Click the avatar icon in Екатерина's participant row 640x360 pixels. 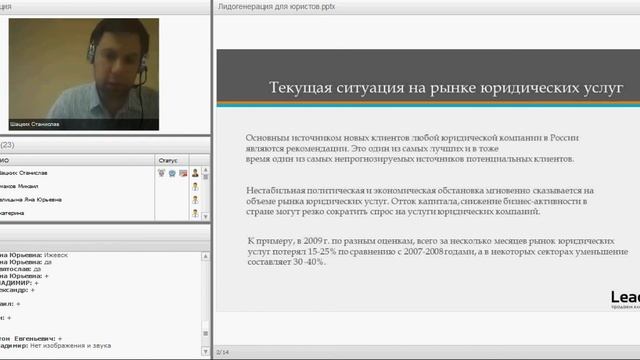click(x=195, y=213)
